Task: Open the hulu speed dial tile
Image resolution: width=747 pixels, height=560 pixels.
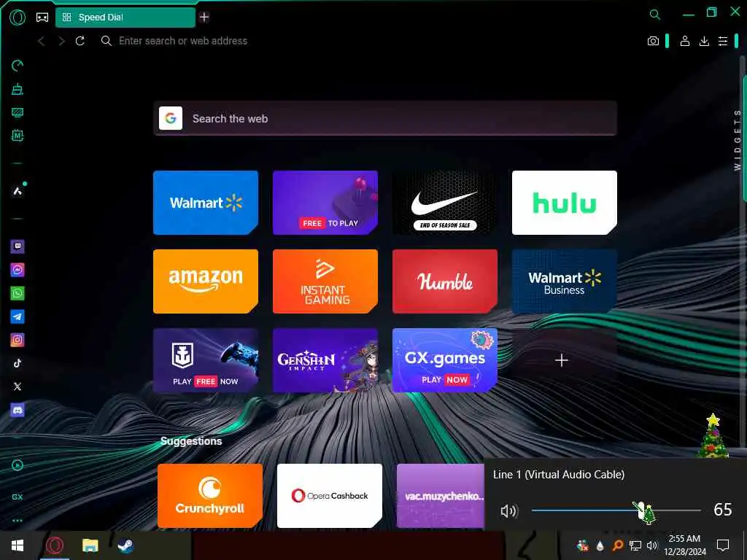Action: click(565, 203)
